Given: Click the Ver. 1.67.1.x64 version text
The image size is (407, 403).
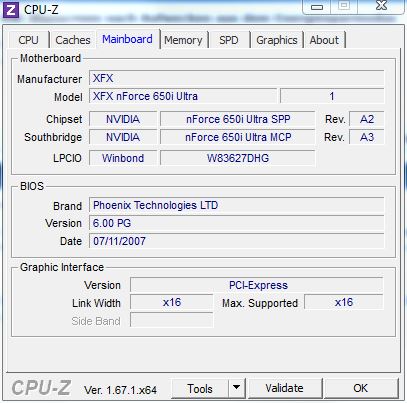Looking at the screenshot, I should 120,390.
